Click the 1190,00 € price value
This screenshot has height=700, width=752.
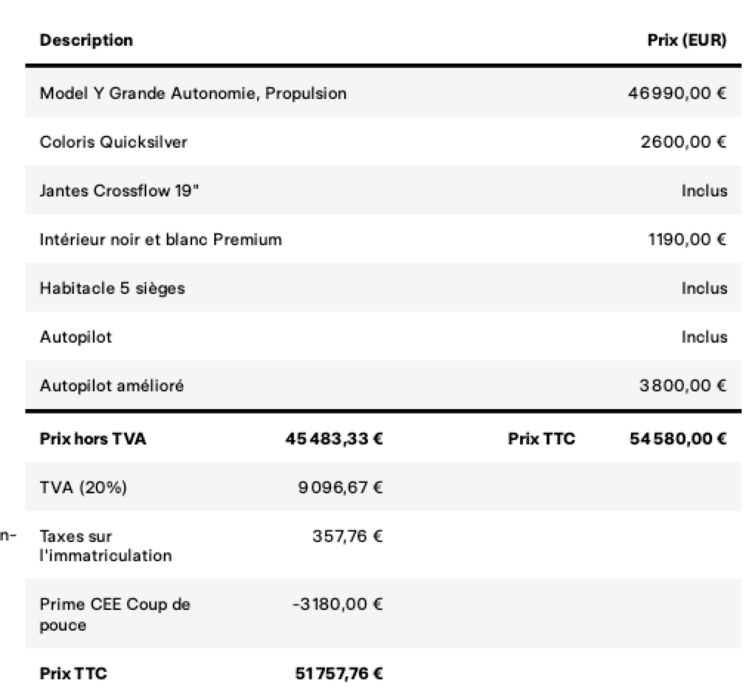click(x=687, y=239)
